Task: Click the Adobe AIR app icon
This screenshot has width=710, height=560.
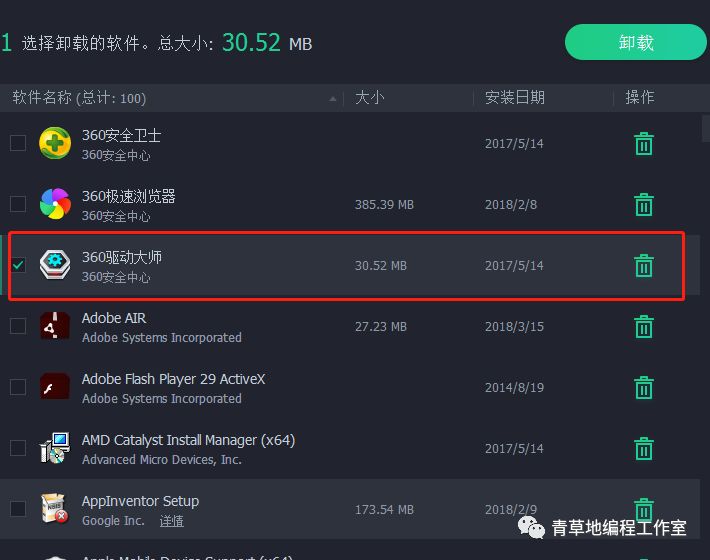Action: pos(55,326)
